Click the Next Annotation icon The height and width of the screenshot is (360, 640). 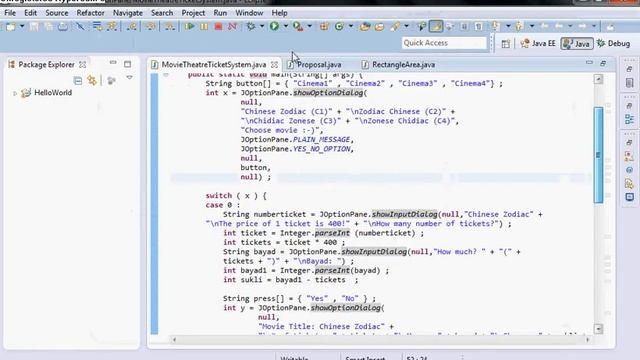coord(495,27)
